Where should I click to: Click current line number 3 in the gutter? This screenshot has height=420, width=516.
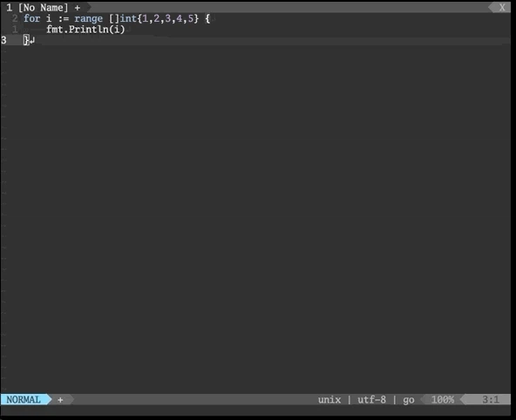[3, 40]
